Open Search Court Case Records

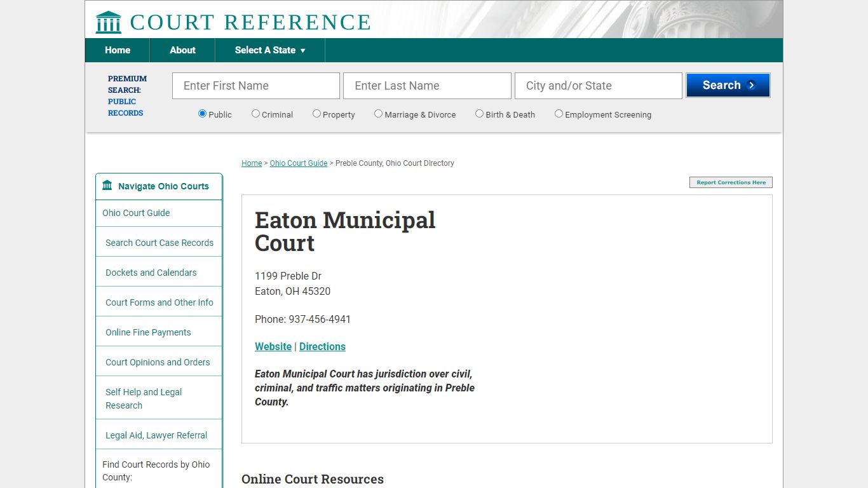[159, 243]
